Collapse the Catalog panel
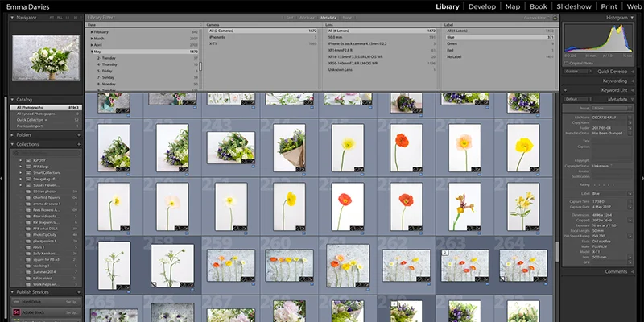 pyautogui.click(x=12, y=100)
